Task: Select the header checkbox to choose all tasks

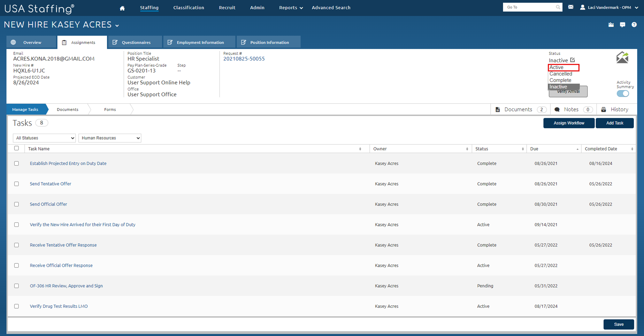Action: tap(16, 148)
